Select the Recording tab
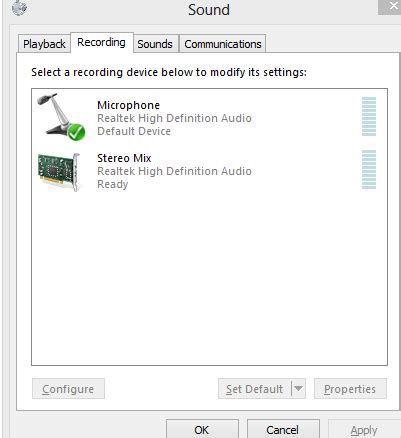The image size is (401, 438). 102,42
